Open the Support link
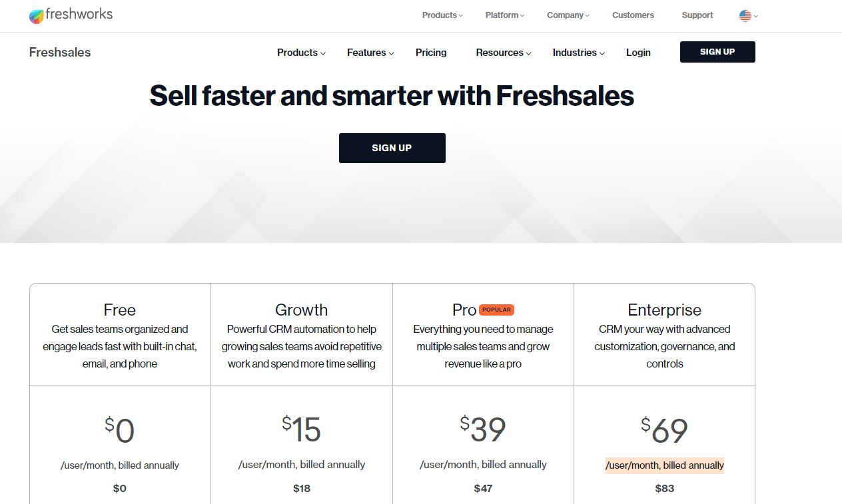The image size is (842, 504). (x=697, y=15)
